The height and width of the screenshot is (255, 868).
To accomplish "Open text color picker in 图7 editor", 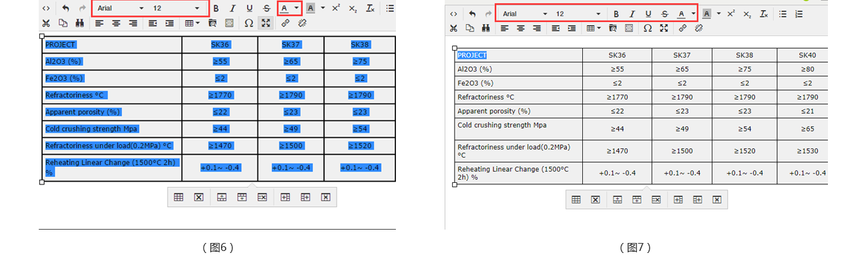I will (x=681, y=13).
